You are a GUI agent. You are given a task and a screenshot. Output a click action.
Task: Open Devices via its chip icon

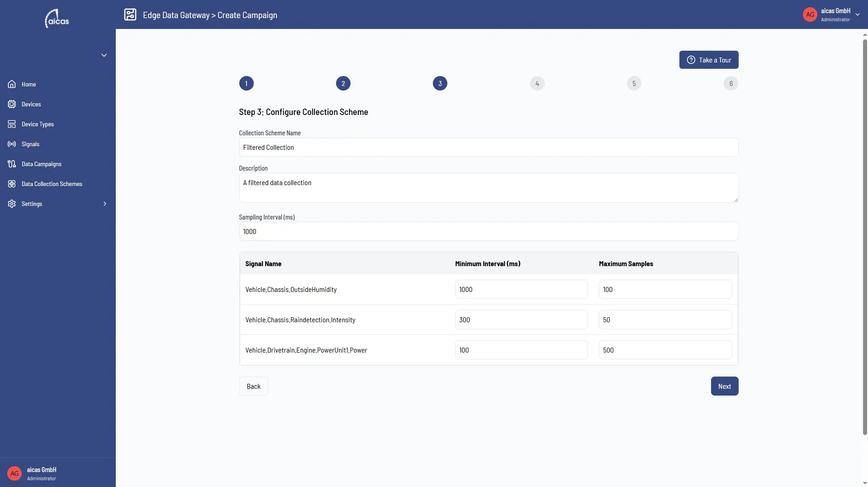point(12,104)
